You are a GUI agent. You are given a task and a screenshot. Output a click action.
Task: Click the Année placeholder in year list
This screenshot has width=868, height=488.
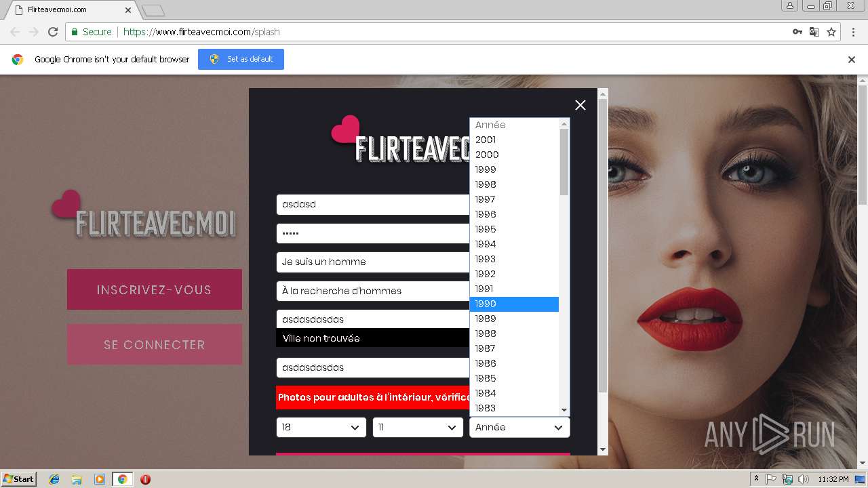click(514, 125)
